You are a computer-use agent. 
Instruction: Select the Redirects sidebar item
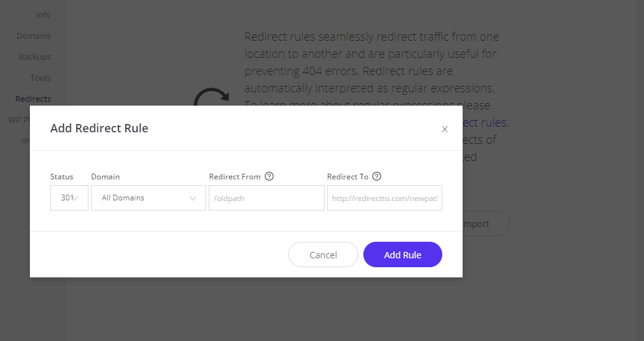[x=33, y=99]
